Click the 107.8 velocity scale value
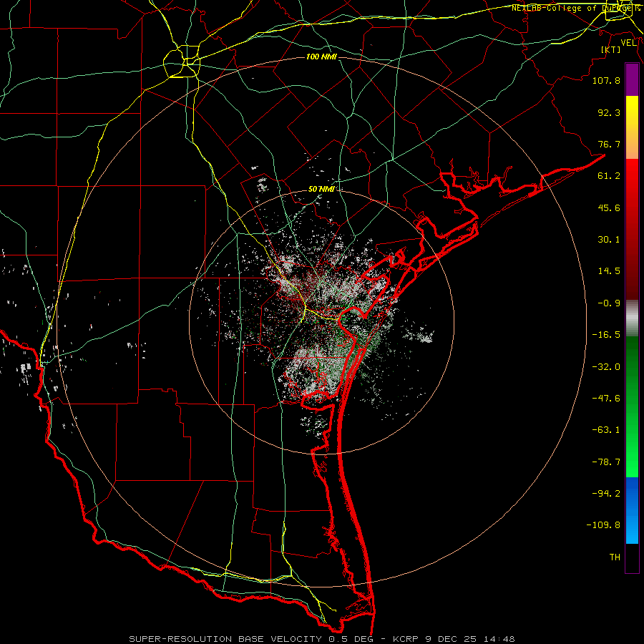Viewport: 644px width, 644px height. (x=606, y=80)
